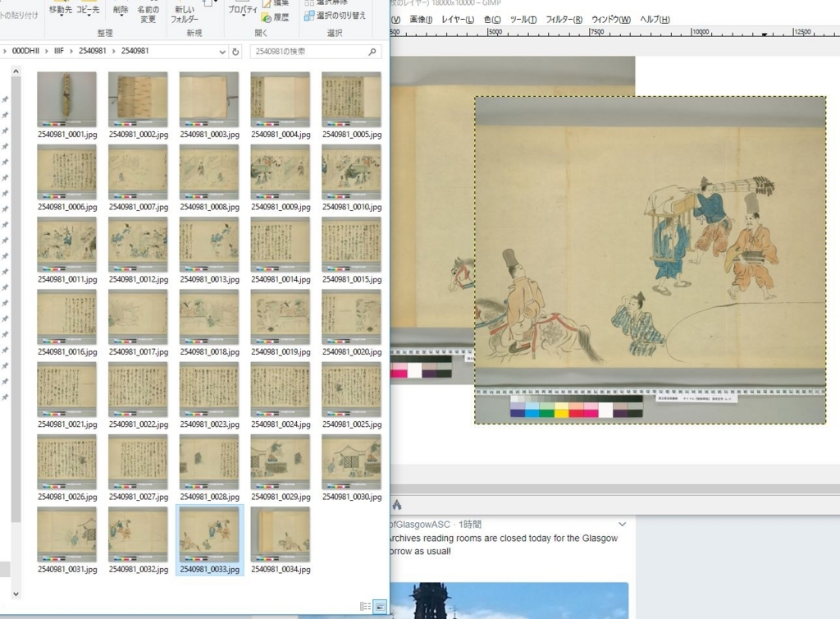Expand the tweet options chevron in the browser
This screenshot has width=840, height=619.
pyautogui.click(x=622, y=524)
